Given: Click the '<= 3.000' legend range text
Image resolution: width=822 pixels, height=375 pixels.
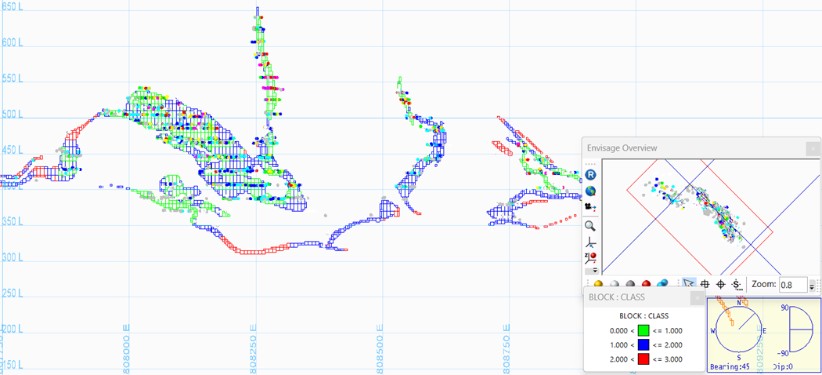Looking at the screenshot, I should tap(667, 359).
